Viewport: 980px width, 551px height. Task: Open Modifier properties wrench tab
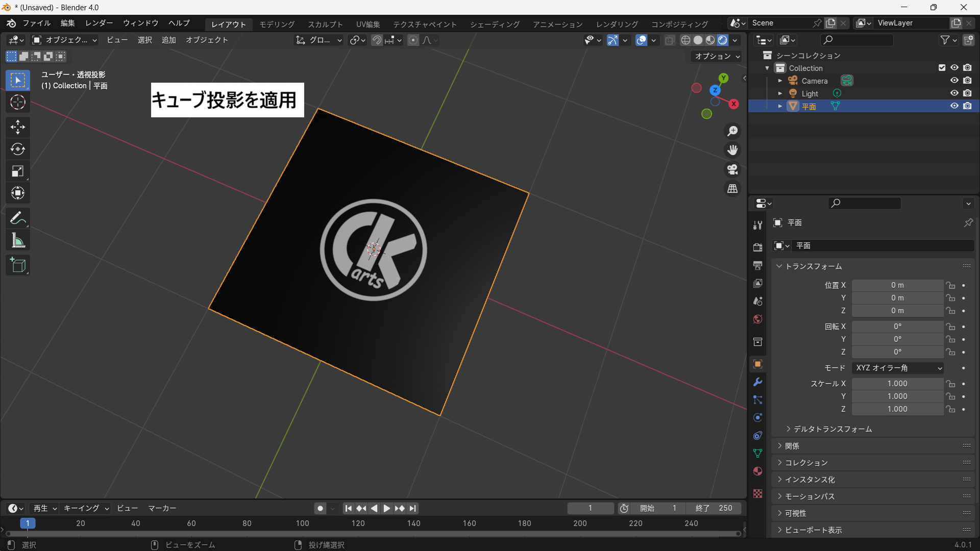[757, 382]
